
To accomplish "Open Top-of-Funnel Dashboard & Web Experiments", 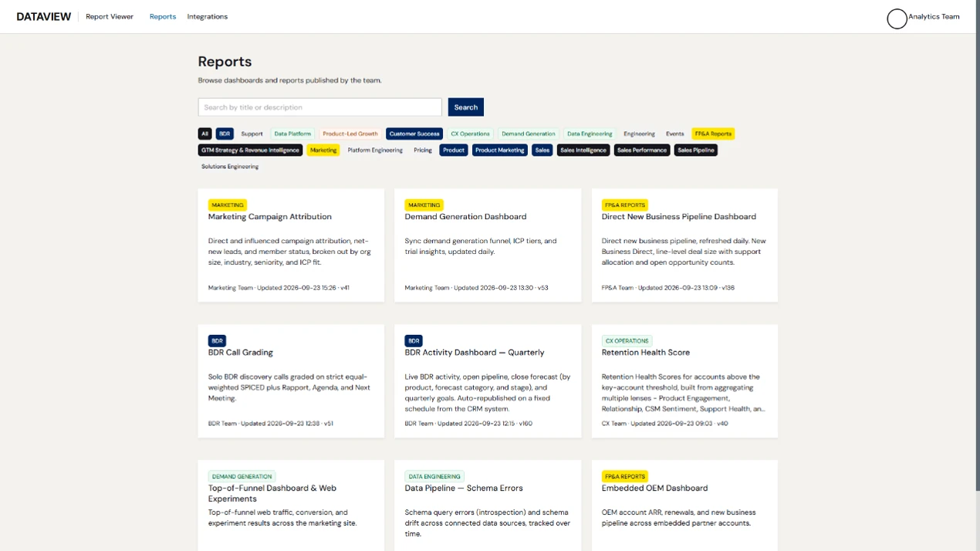I will pos(272,493).
